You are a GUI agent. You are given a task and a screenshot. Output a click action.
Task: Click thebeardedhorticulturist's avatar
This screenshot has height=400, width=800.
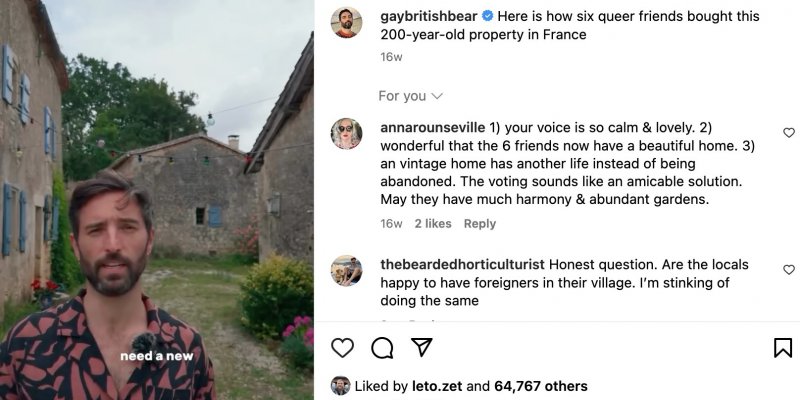tap(347, 270)
